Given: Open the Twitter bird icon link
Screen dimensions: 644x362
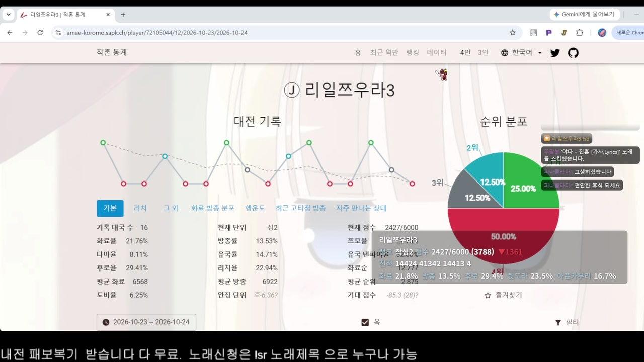Looking at the screenshot, I should (555, 52).
